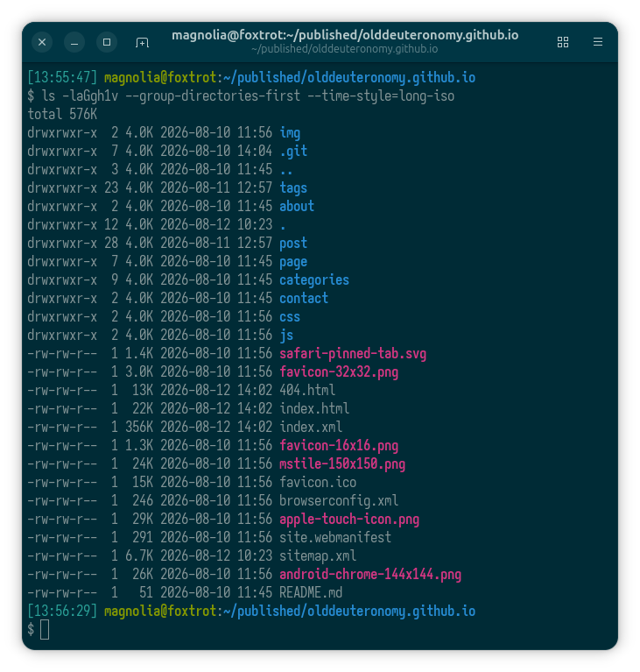Click the link count 28 on the post row
640x672 pixels.
111,243
